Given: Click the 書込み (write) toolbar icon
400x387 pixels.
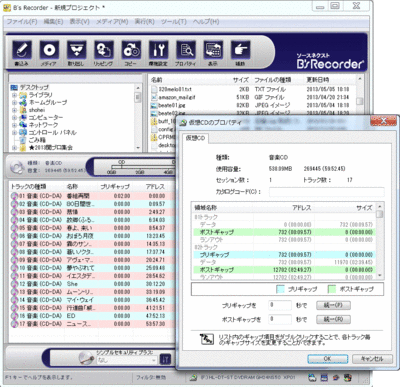Looking at the screenshot, I should [x=22, y=50].
